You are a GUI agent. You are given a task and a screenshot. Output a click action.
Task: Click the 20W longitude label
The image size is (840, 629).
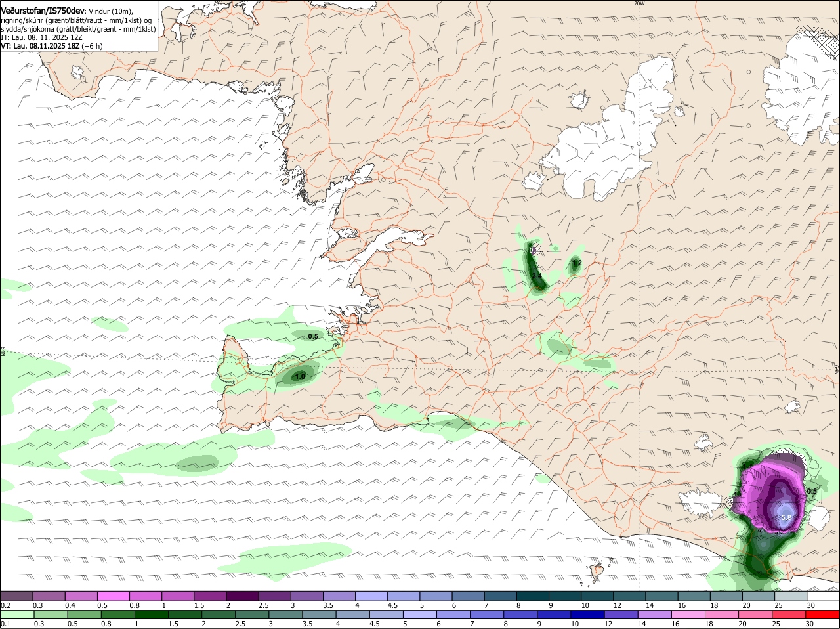[639, 3]
